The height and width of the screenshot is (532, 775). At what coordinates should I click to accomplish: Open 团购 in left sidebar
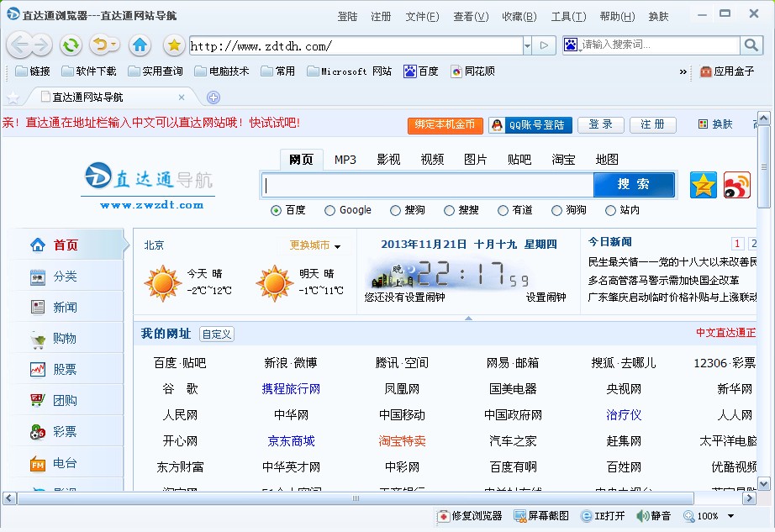(x=65, y=401)
